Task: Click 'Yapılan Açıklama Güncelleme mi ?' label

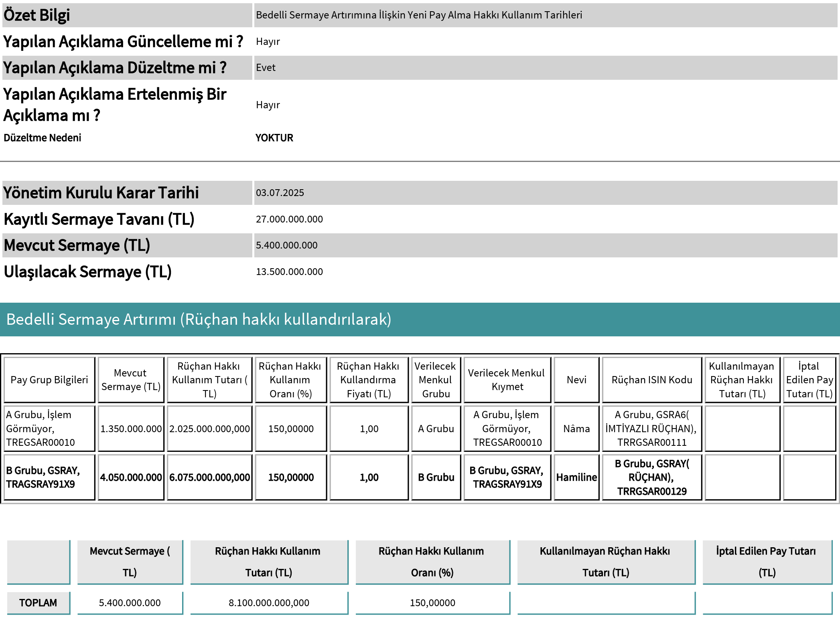Action: point(123,42)
